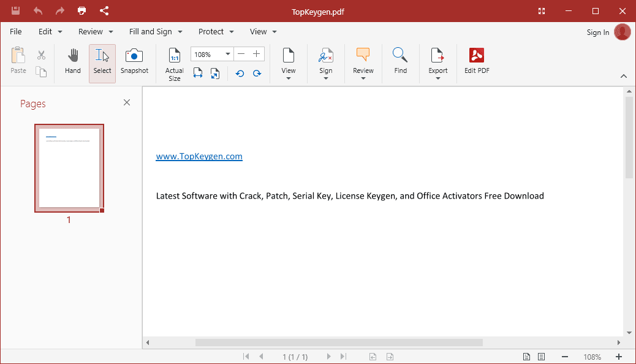Screen dimensions: 636x364
Task: Click Sign In at the top right
Action: [597, 32]
